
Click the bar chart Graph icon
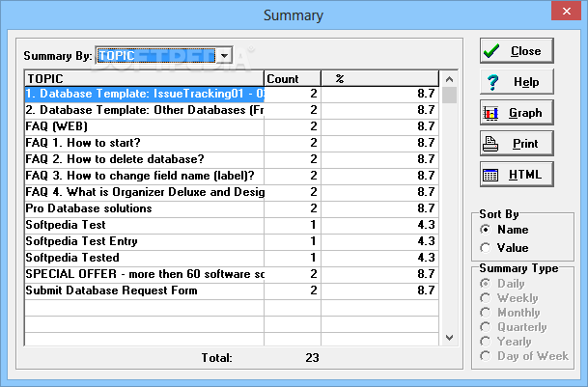pos(490,113)
